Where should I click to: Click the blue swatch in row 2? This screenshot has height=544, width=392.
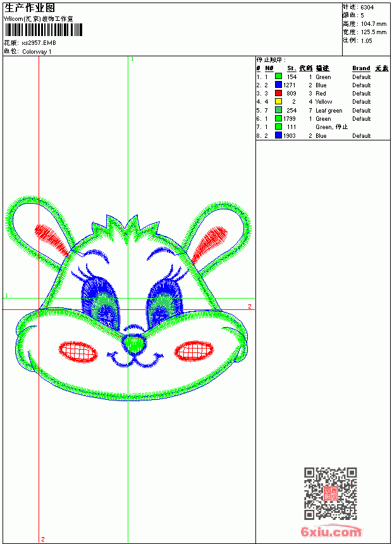coord(278,84)
